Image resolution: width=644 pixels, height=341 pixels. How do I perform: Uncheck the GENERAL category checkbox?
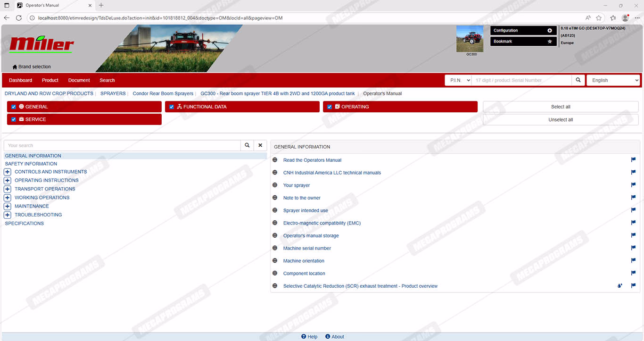(x=14, y=107)
